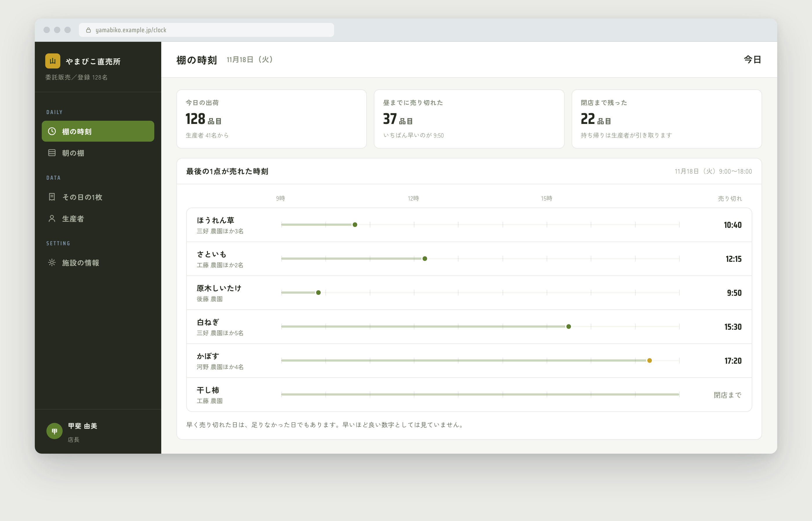Click いちばん早いのが 9:50 caption
812x521 pixels.
pyautogui.click(x=413, y=135)
